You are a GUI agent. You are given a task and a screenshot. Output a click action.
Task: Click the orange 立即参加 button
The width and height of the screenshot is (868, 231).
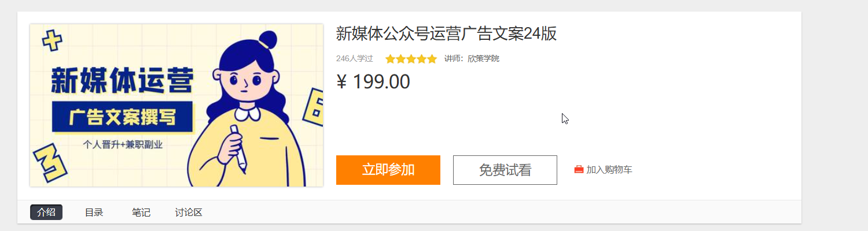pyautogui.click(x=388, y=170)
